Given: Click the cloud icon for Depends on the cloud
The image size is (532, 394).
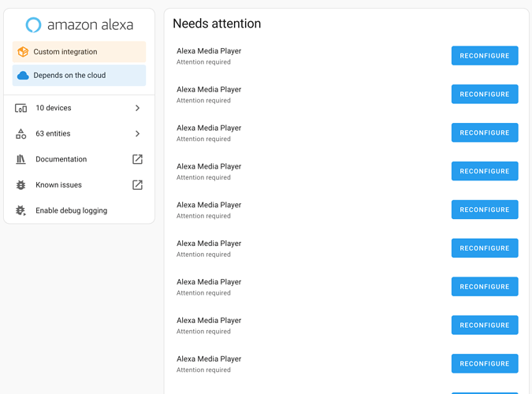Looking at the screenshot, I should coord(23,76).
